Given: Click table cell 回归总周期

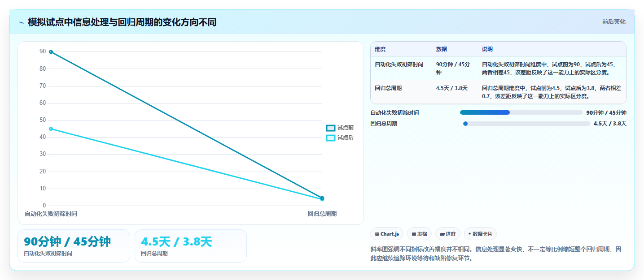Looking at the screenshot, I should (x=388, y=88).
